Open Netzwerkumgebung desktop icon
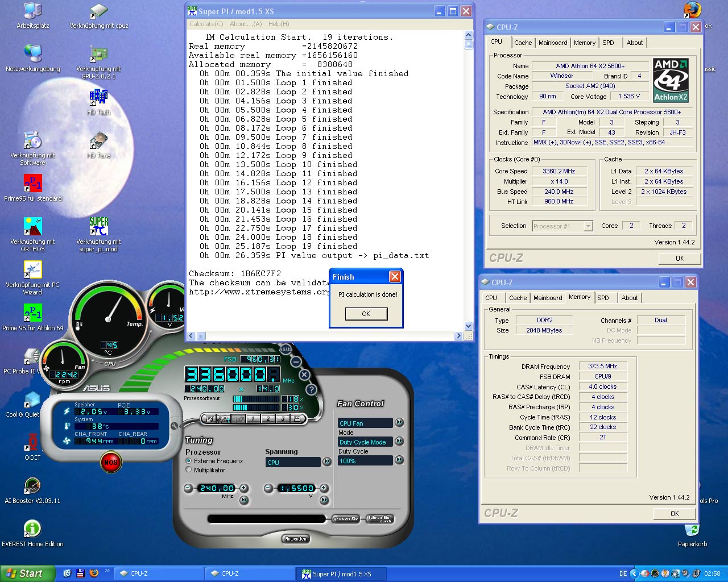 (x=33, y=59)
